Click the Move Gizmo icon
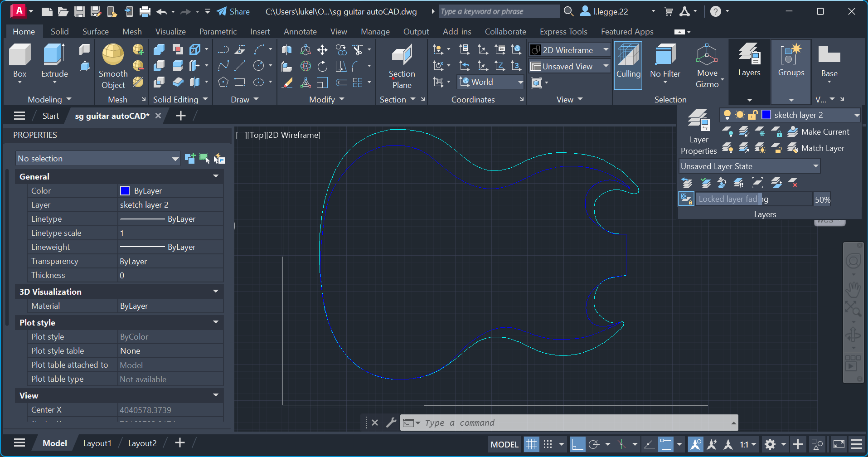868x457 pixels. coord(707,66)
